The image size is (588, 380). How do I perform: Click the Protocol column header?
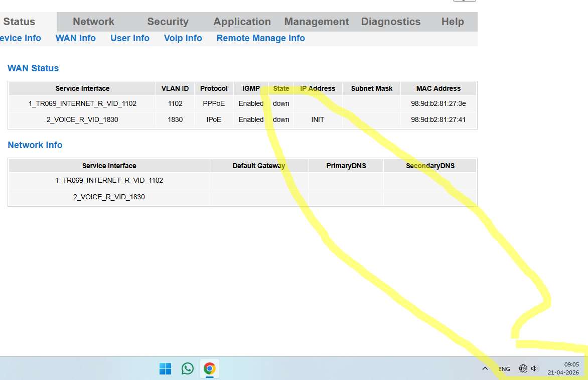point(214,88)
